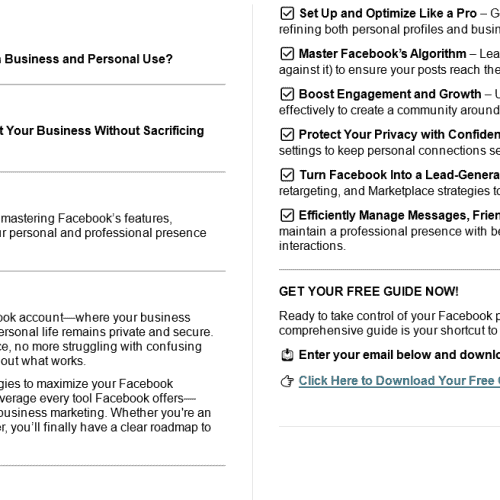500x500 pixels.
Task: Click the checkmark icon before Turn Facebook Into
Action: coord(287,175)
